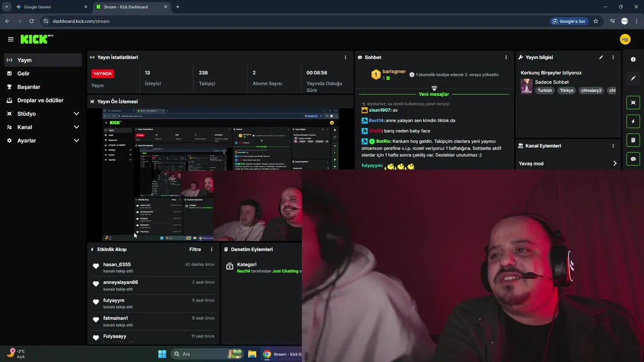Image resolution: width=644 pixels, height=362 pixels.
Task: Click the moderator badge beside Rect14
Action: tap(364, 121)
